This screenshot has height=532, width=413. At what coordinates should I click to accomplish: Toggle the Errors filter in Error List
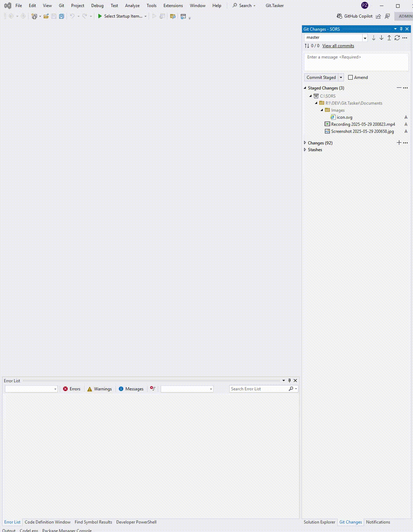click(72, 389)
